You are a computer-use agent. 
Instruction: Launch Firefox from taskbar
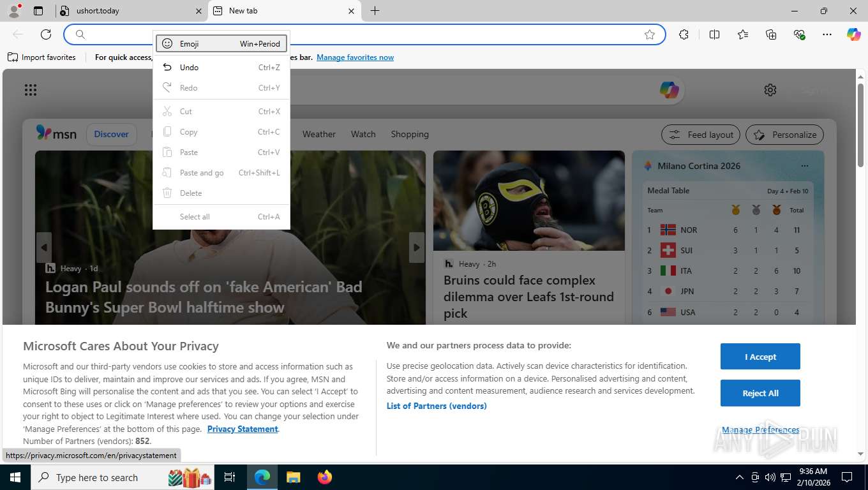tap(325, 477)
